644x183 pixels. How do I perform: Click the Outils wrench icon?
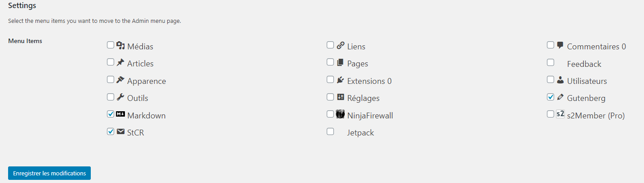[120, 97]
